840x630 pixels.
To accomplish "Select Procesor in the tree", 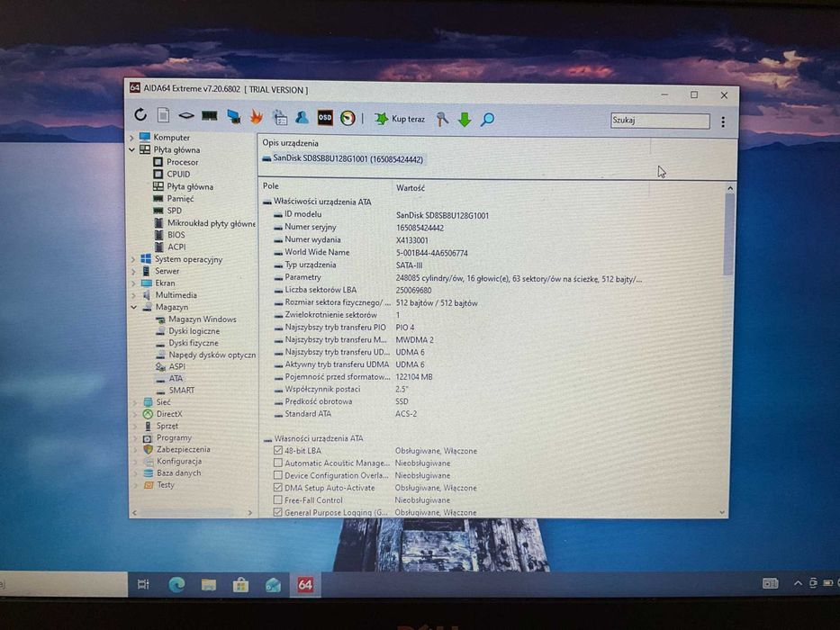I will 182,162.
